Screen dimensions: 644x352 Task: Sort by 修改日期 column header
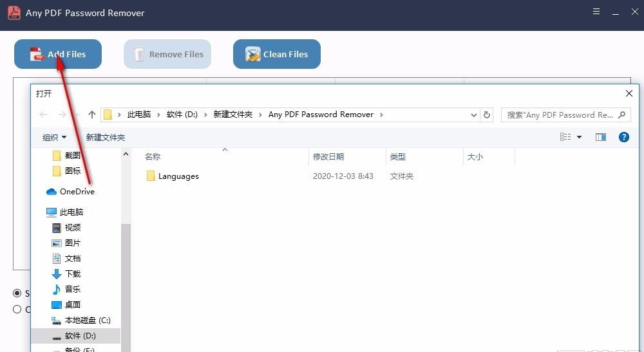pos(347,157)
